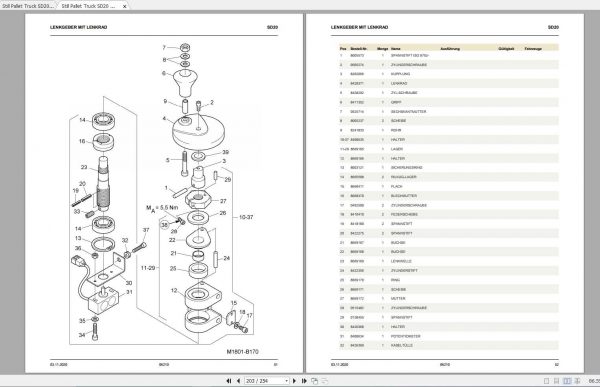Viewport: 600px width, 387px height.
Task: Switch to single page view
Action: pyautogui.click(x=546, y=381)
